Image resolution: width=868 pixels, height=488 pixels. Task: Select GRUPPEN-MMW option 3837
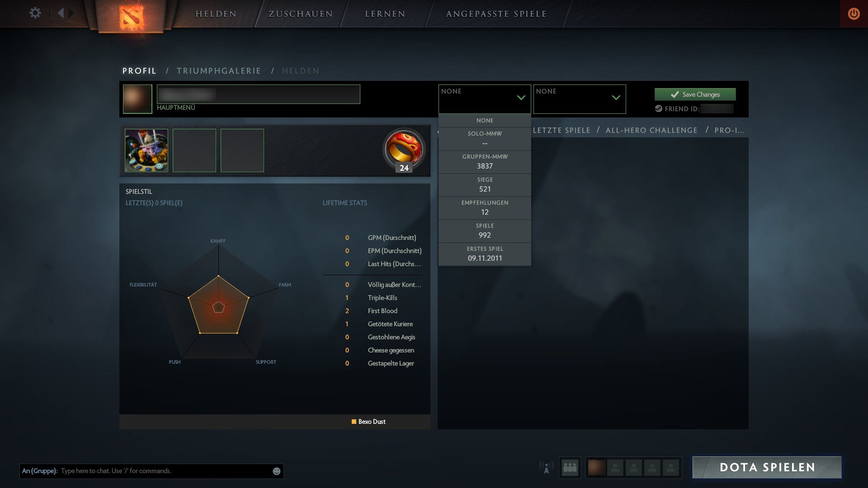tap(484, 161)
